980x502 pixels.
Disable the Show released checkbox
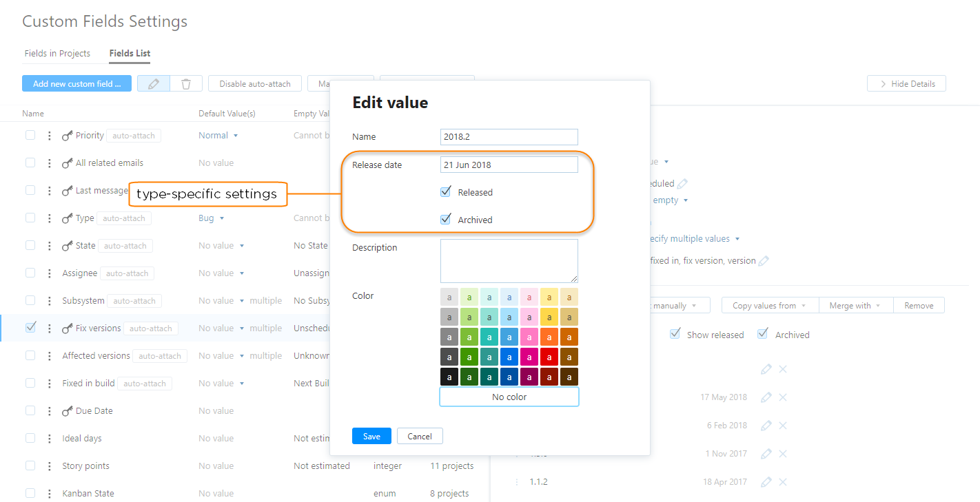[675, 333]
